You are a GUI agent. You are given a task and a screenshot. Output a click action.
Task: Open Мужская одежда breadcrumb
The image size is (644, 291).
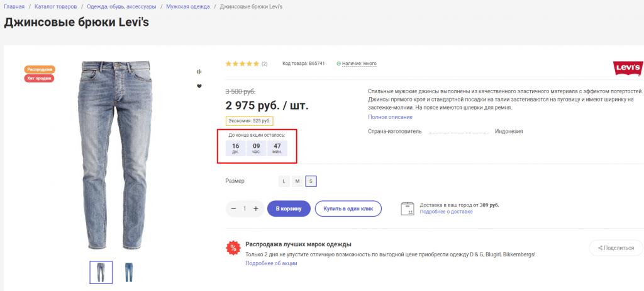[187, 7]
